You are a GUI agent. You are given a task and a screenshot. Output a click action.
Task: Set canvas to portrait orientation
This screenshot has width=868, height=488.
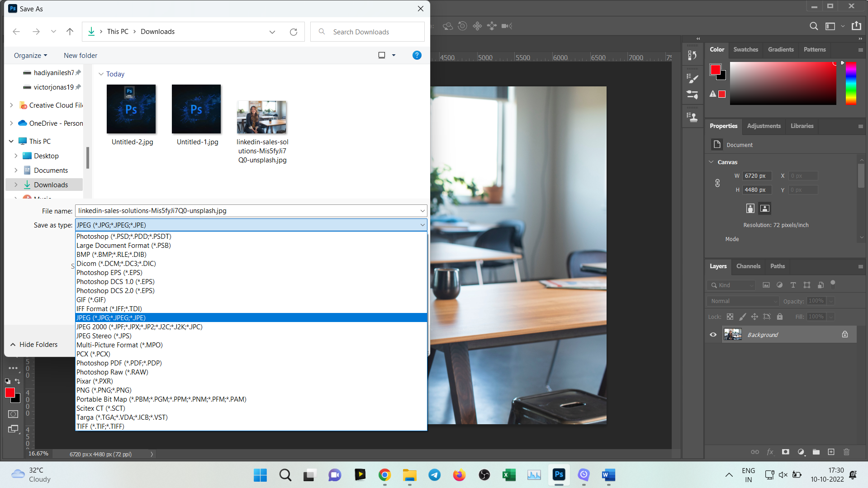pos(750,208)
